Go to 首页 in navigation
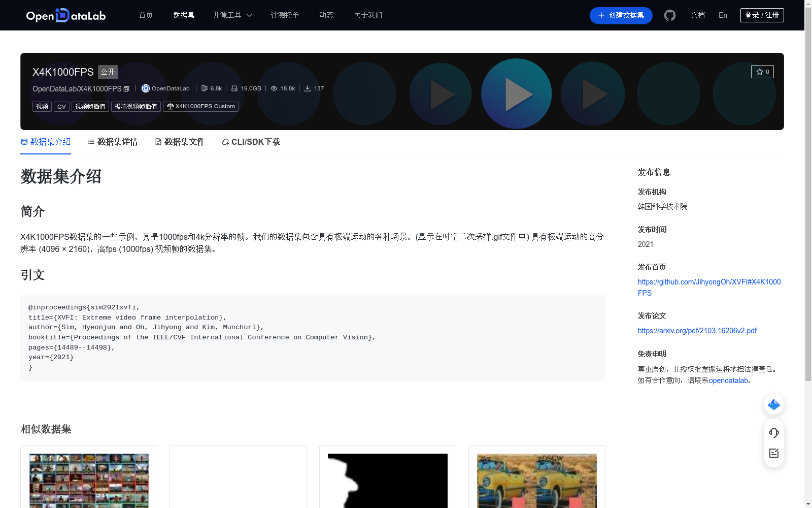The width and height of the screenshot is (812, 508). (x=146, y=15)
